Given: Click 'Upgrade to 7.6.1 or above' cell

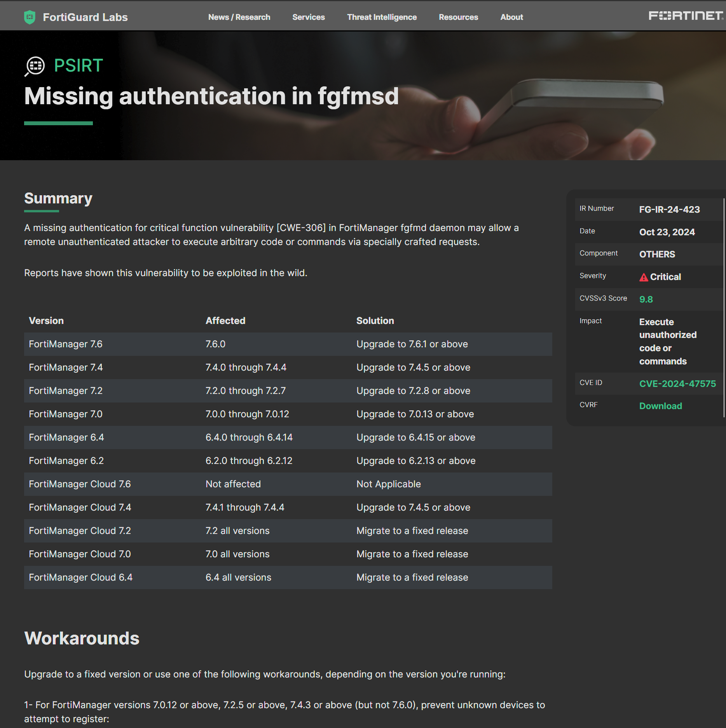Looking at the screenshot, I should tap(412, 344).
